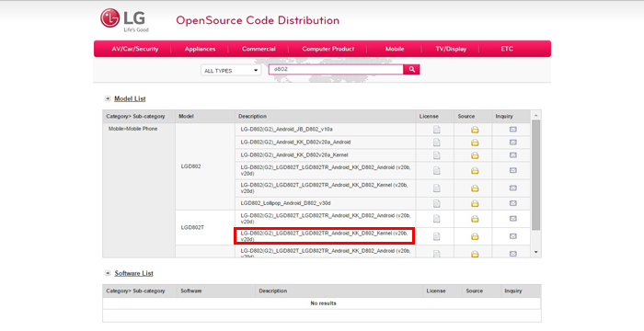This screenshot has width=644, height=331.
Task: Open license for KK_D802v20a_Android row
Action: coord(436,143)
